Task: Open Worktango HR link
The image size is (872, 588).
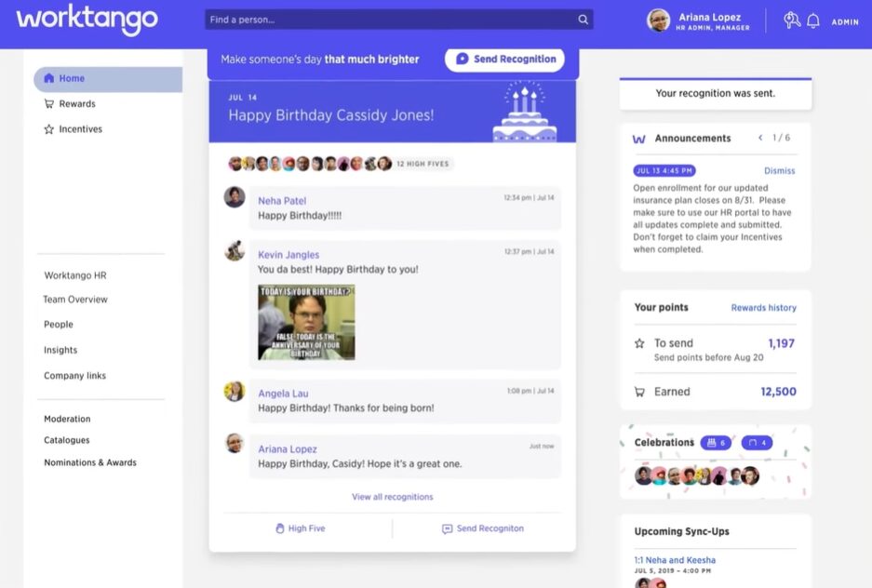Action: (75, 275)
